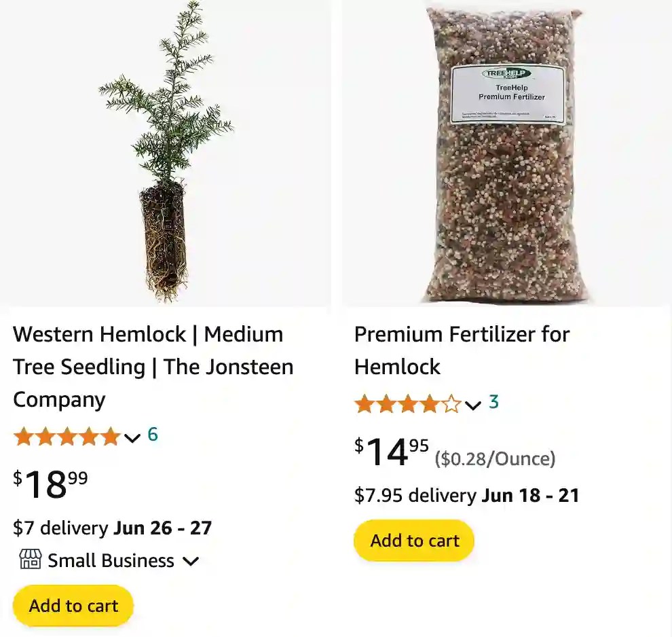Open the 6 hemlock reviews link
This screenshot has width=672, height=637.
click(x=152, y=436)
